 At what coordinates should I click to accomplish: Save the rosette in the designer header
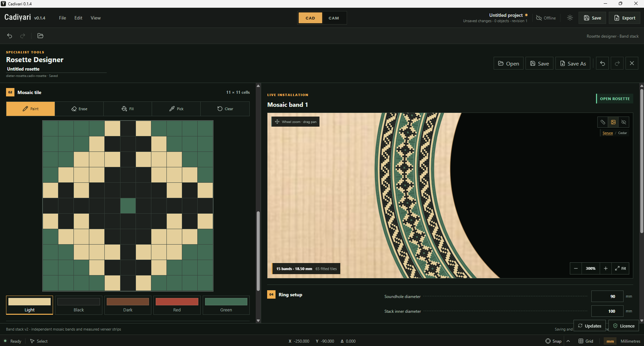coord(539,63)
